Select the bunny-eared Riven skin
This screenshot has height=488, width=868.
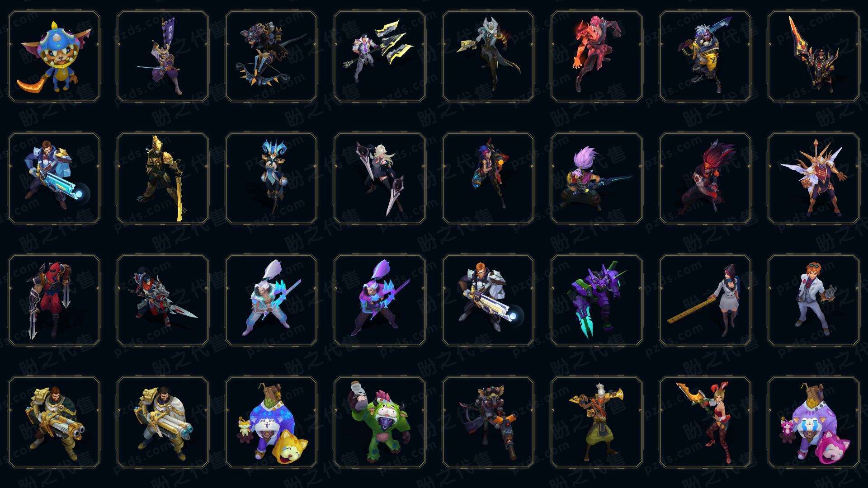coord(705,422)
